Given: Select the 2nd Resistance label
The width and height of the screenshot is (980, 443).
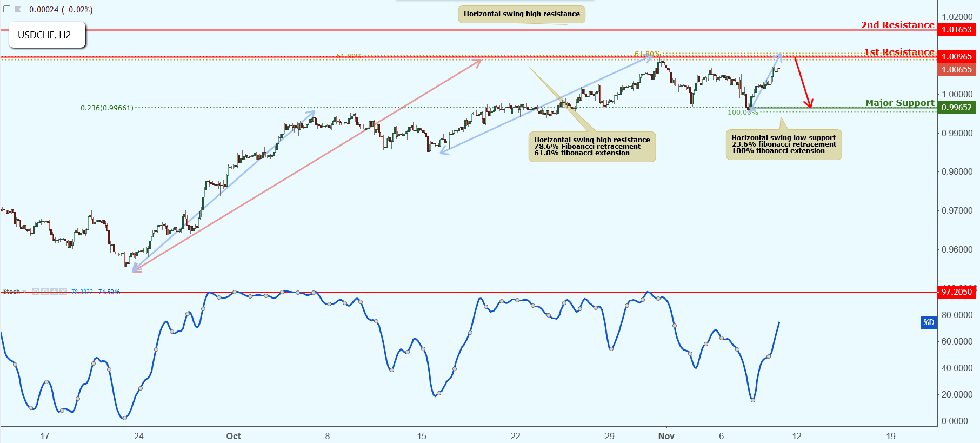Looking at the screenshot, I should [x=897, y=25].
